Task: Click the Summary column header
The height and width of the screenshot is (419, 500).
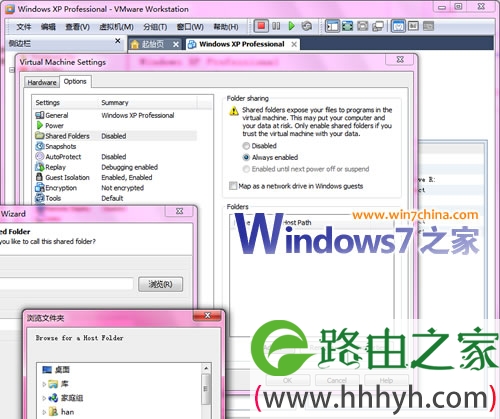Action: (115, 103)
